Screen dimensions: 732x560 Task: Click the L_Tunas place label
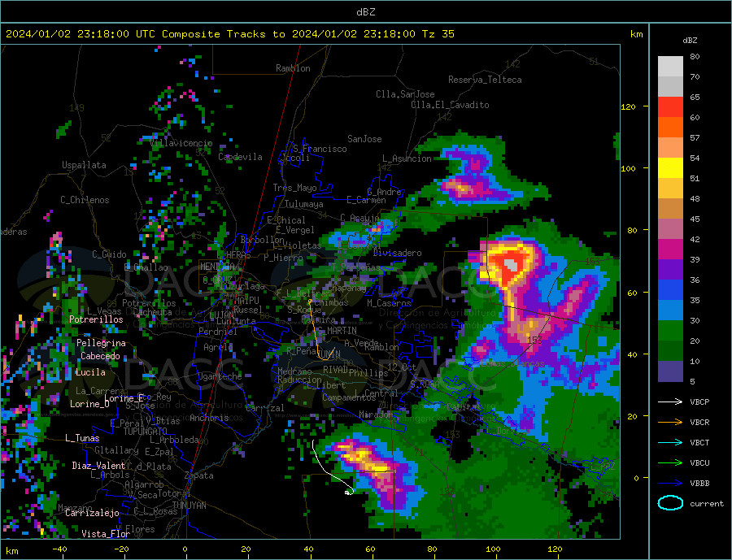[x=82, y=438]
